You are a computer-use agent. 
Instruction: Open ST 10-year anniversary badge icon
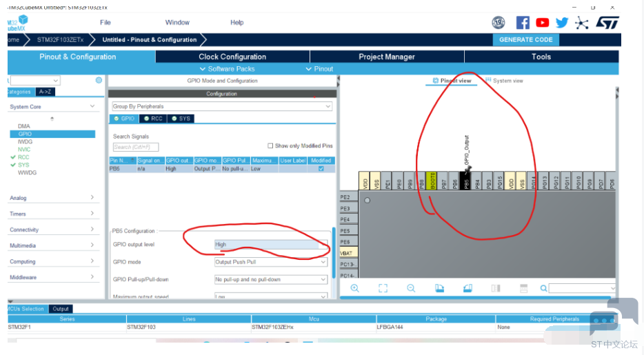499,23
